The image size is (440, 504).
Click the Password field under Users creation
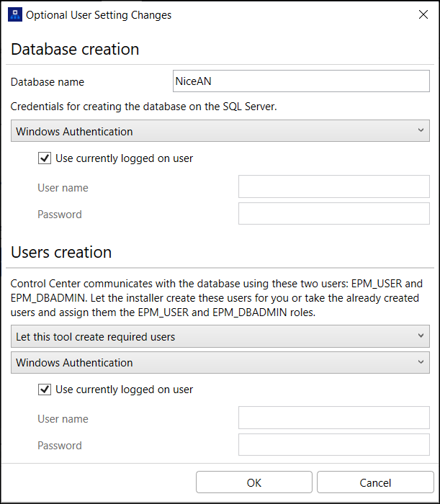pos(334,445)
